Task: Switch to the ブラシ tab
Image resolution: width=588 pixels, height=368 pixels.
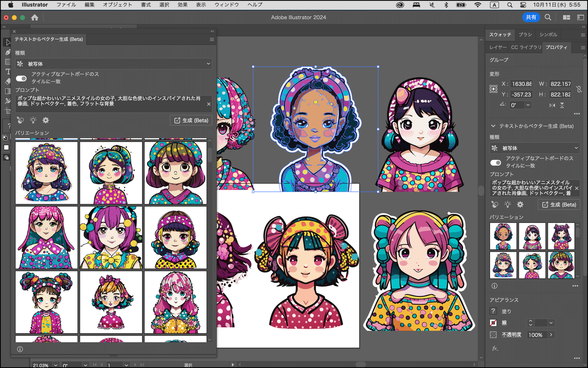Action: (x=525, y=34)
